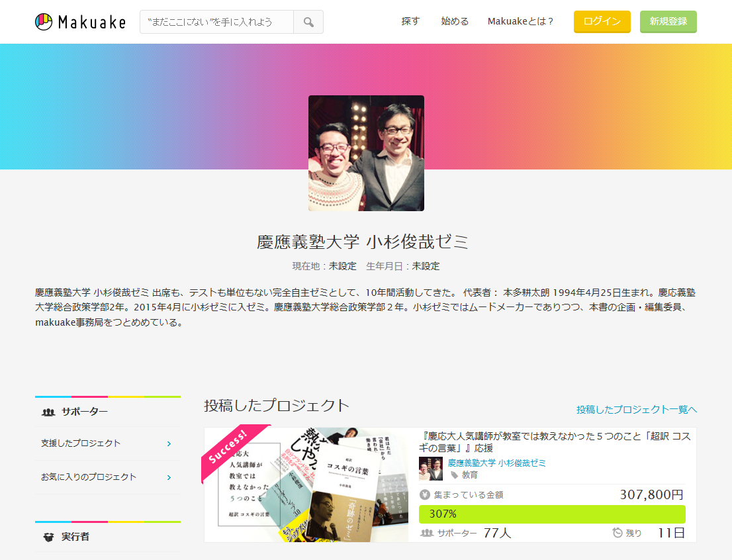Open the Makuakeとは？ menu item
The image size is (732, 560).
click(x=520, y=21)
